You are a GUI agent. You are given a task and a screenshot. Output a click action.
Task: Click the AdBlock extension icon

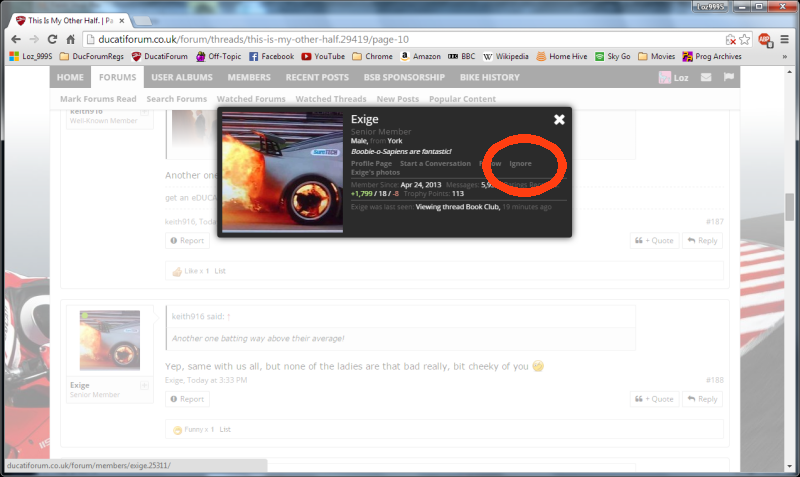point(763,39)
